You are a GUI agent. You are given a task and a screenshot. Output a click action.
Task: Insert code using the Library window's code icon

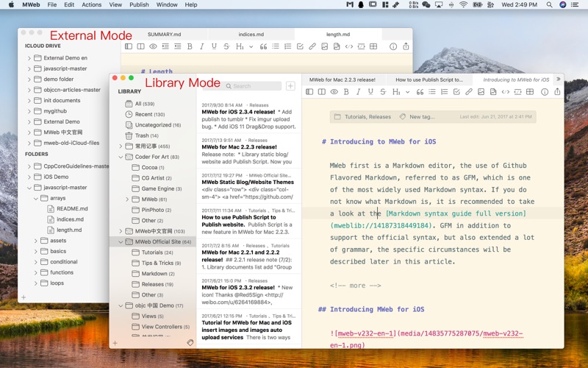point(506,92)
